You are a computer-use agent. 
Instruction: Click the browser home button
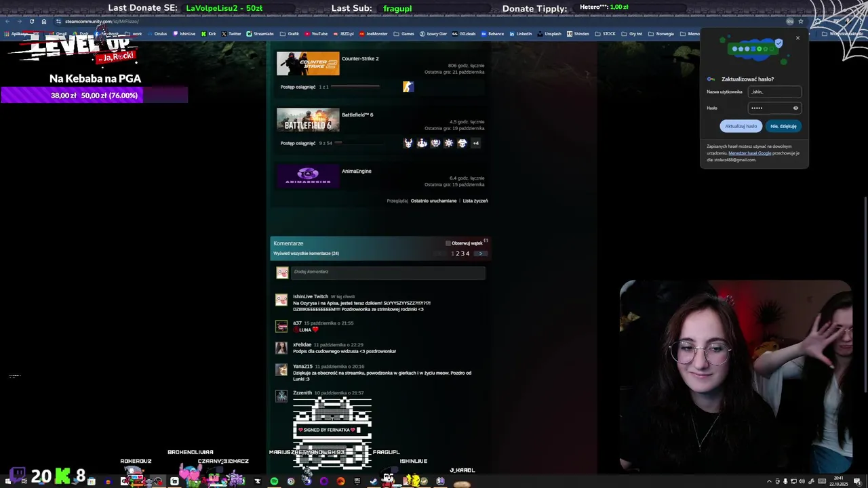44,21
